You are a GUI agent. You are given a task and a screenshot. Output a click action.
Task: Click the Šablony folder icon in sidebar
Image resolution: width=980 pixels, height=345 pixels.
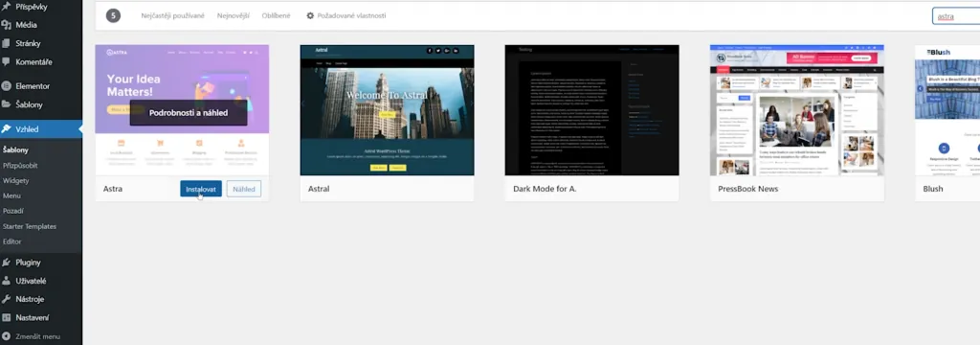[x=7, y=104]
